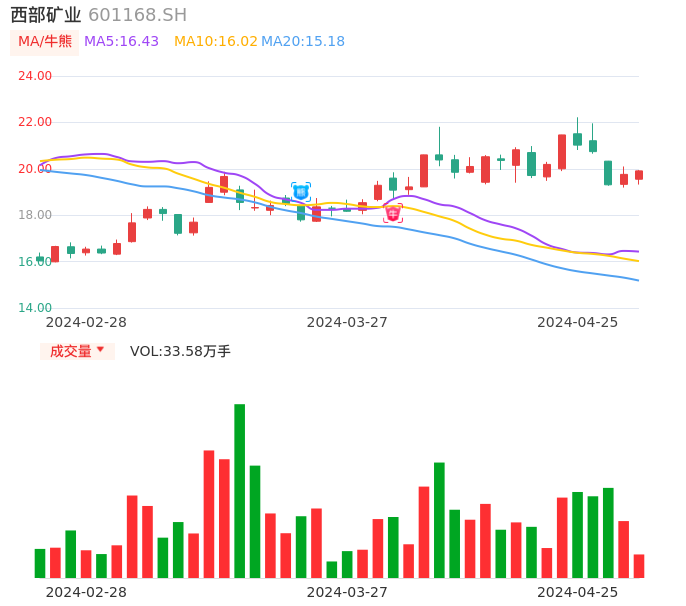Click the last red candlestick on the right

coord(639,175)
